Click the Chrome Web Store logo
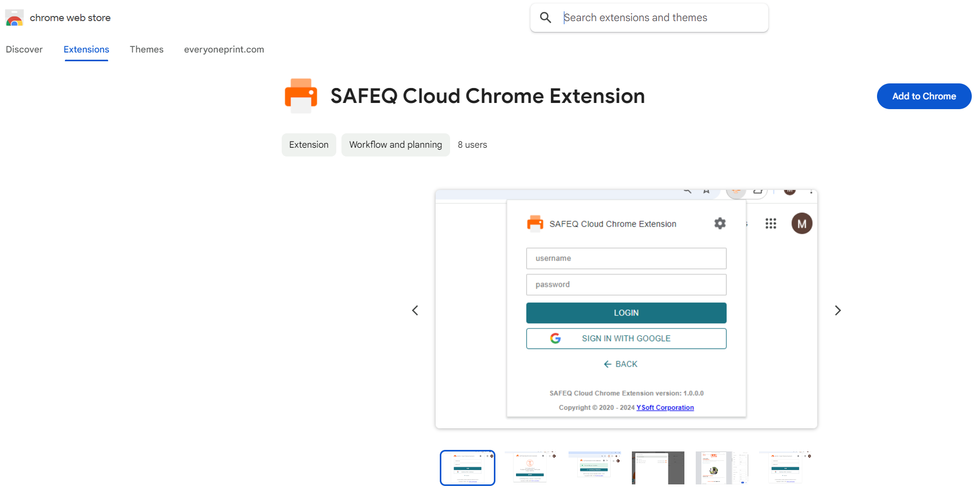980x488 pixels. 14,18
